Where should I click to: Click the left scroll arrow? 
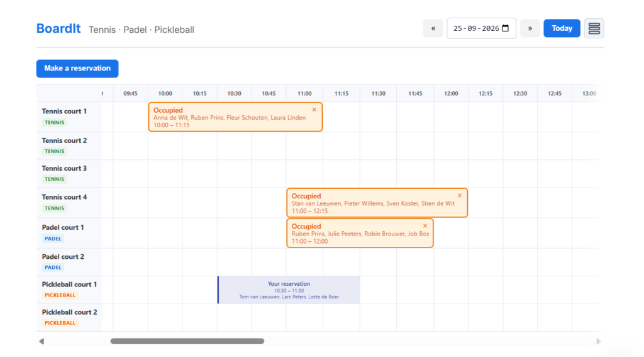click(42, 341)
